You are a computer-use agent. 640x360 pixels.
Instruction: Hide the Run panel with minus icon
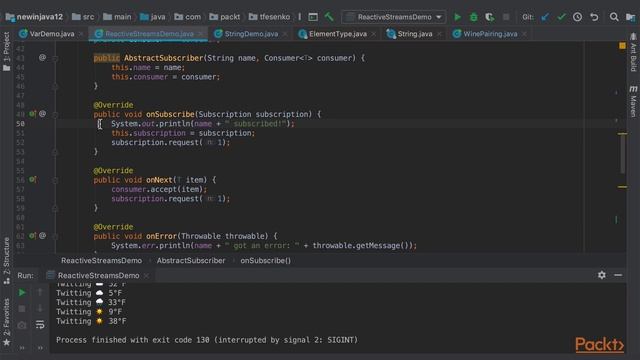(618, 275)
